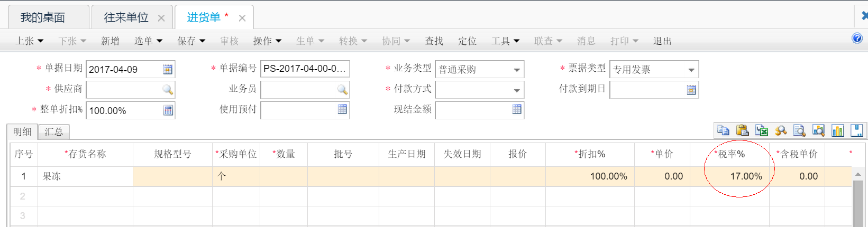The width and height of the screenshot is (868, 227).
Task: Click the 业务员 lookup magnifier icon
Action: coord(342,90)
